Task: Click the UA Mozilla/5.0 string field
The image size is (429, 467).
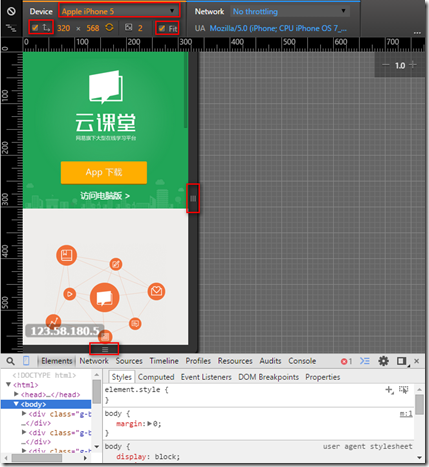Action: tap(278, 28)
